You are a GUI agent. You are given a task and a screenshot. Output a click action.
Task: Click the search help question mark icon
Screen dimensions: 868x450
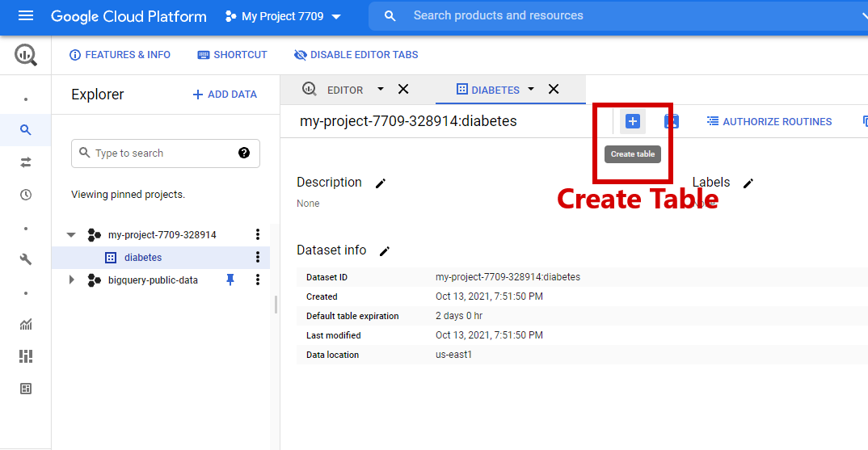coord(244,153)
